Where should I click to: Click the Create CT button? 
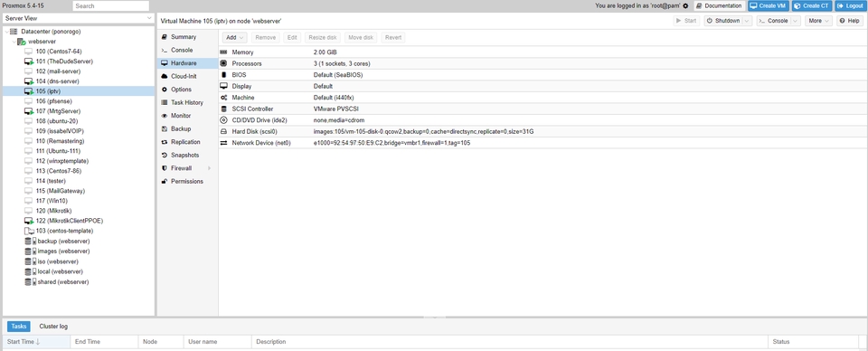coord(812,6)
